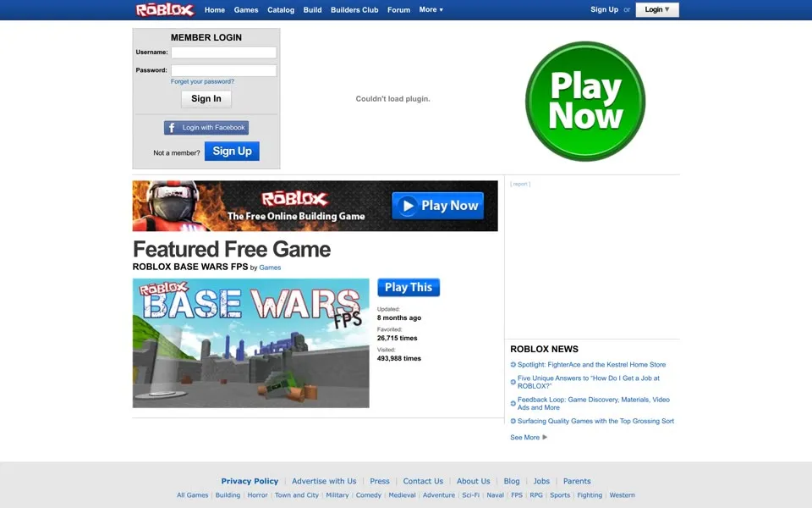The width and height of the screenshot is (812, 508).
Task: Visit the Forum from the top navigation
Action: [x=398, y=10]
